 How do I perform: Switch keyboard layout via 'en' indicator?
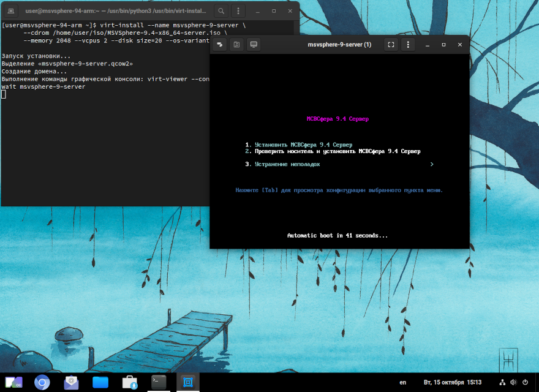[x=402, y=382]
